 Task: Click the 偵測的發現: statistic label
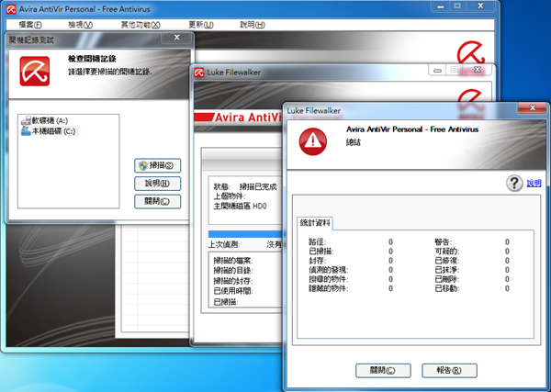point(328,270)
